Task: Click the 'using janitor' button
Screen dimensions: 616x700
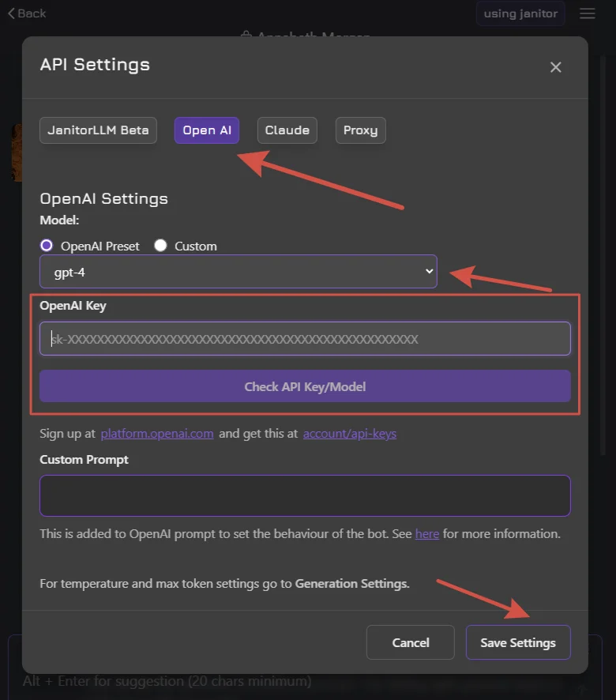Action: 520,13
